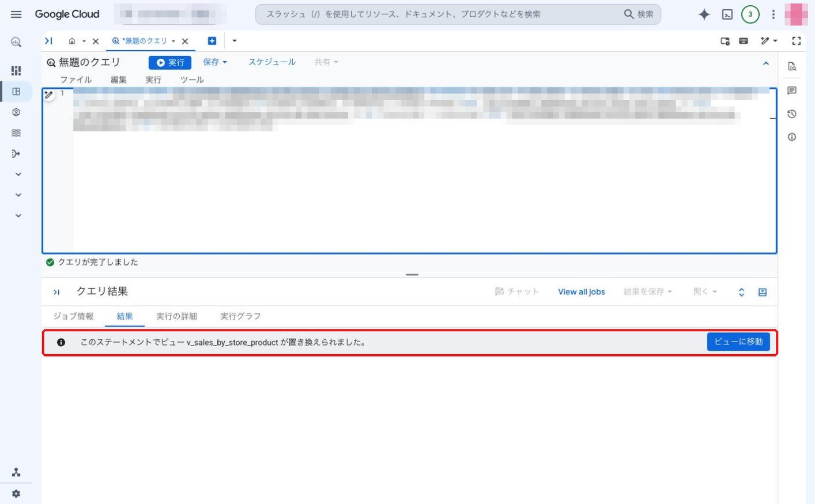The width and height of the screenshot is (815, 504).
Task: Click the Gemini magic pen in editor gutter
Action: tap(49, 95)
